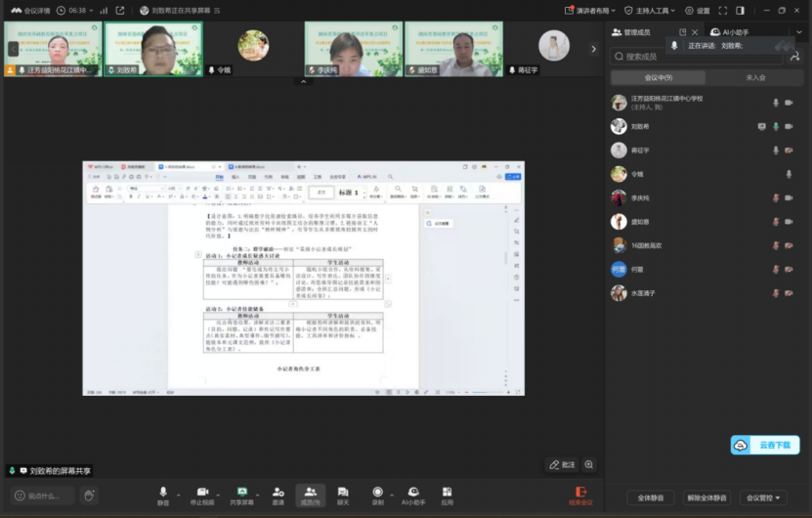Viewport: 812px width, 518px height.
Task: Unmute microphone of 16国教高欢
Action: point(776,245)
